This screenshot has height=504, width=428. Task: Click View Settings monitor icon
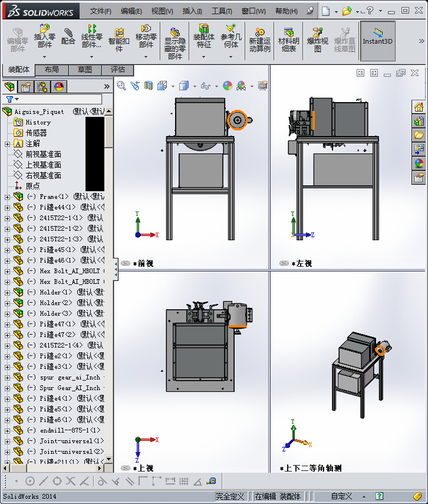tap(263, 86)
